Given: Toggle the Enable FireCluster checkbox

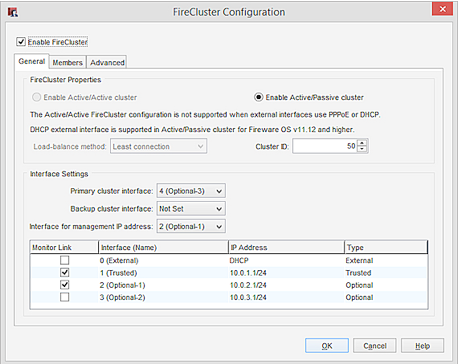Looking at the screenshot, I should pos(21,42).
